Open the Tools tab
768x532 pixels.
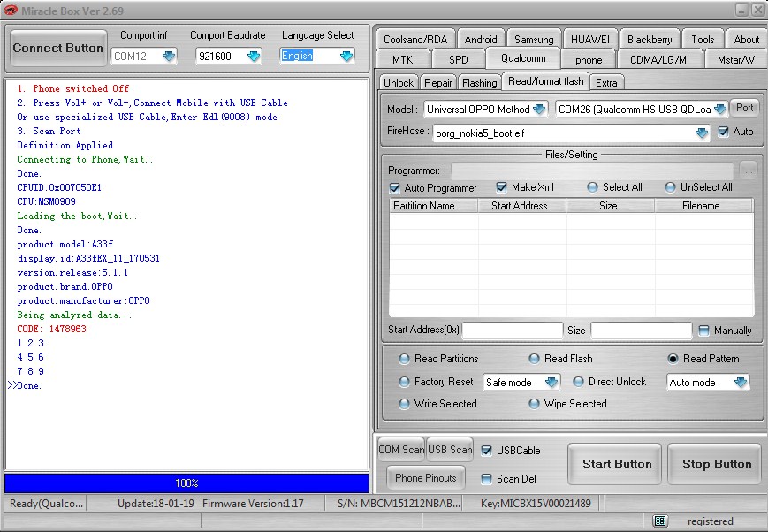tap(703, 39)
